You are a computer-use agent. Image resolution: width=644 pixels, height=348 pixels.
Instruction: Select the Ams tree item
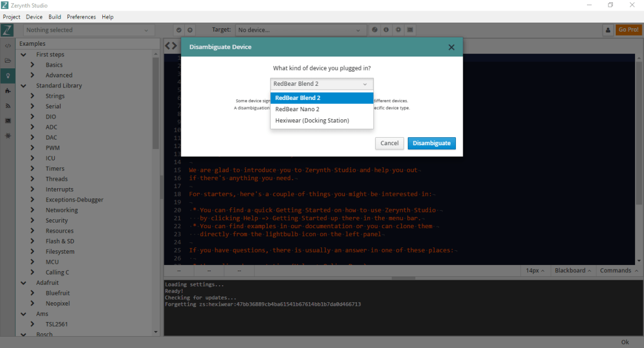pos(42,314)
